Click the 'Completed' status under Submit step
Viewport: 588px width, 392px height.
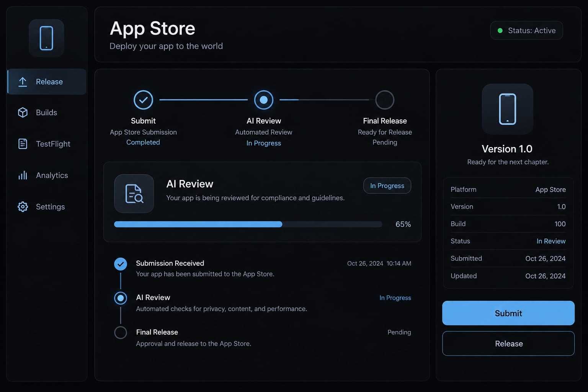click(143, 142)
